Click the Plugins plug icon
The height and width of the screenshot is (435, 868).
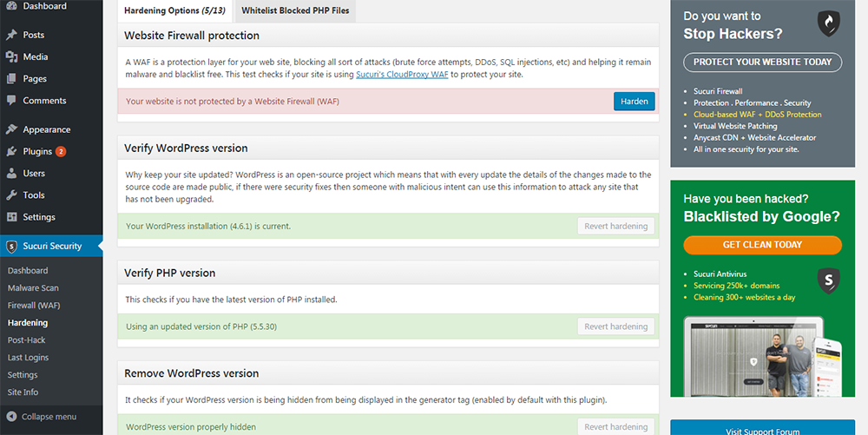click(11, 151)
